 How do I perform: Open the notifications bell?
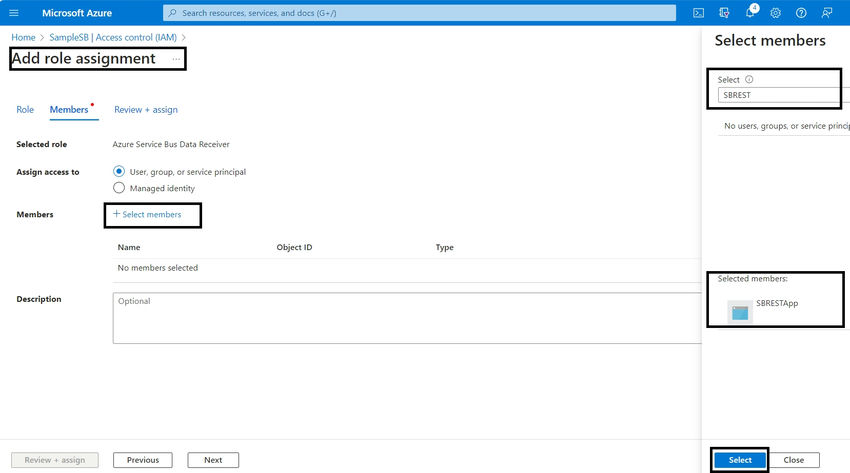[x=750, y=12]
